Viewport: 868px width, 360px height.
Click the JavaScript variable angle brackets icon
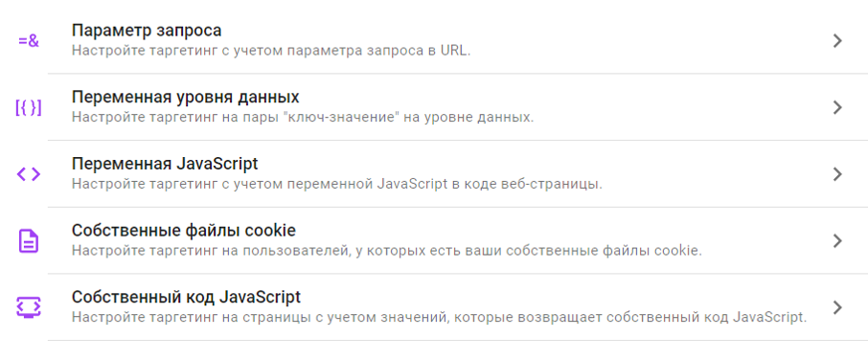coord(28,175)
